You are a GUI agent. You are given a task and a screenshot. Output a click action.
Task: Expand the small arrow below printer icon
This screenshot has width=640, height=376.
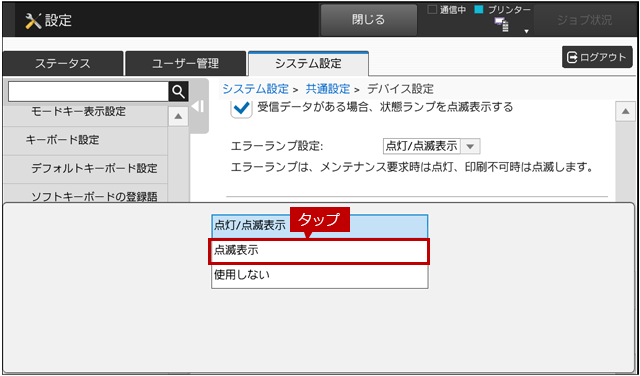(x=527, y=31)
